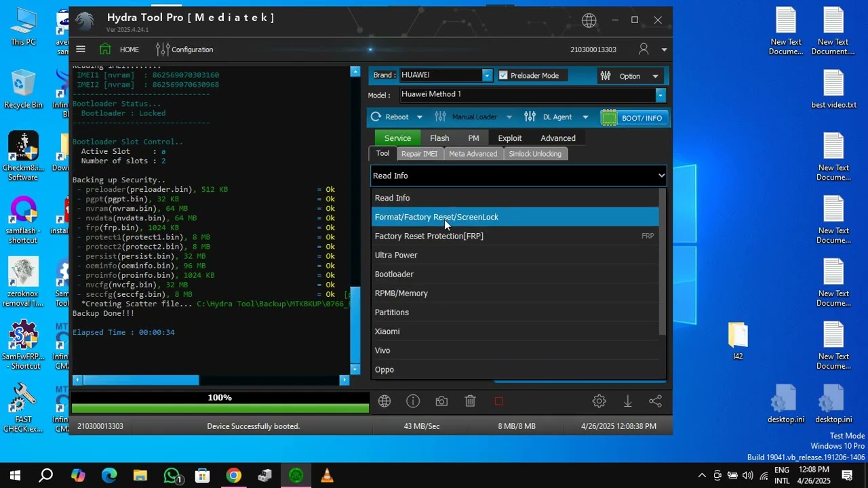Click the BOOT/INFO button
Viewport: 868px width, 488px height.
634,118
